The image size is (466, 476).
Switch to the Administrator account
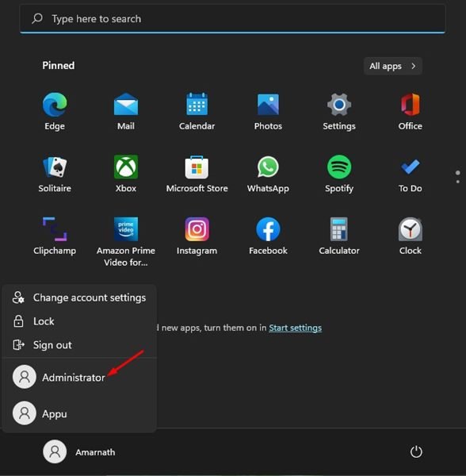79,377
